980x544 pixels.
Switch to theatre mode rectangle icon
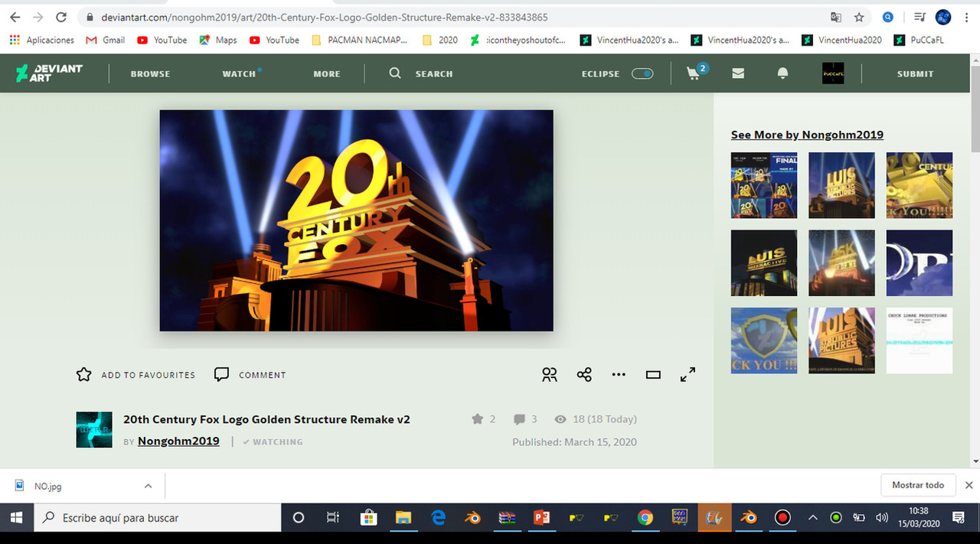pyautogui.click(x=653, y=375)
